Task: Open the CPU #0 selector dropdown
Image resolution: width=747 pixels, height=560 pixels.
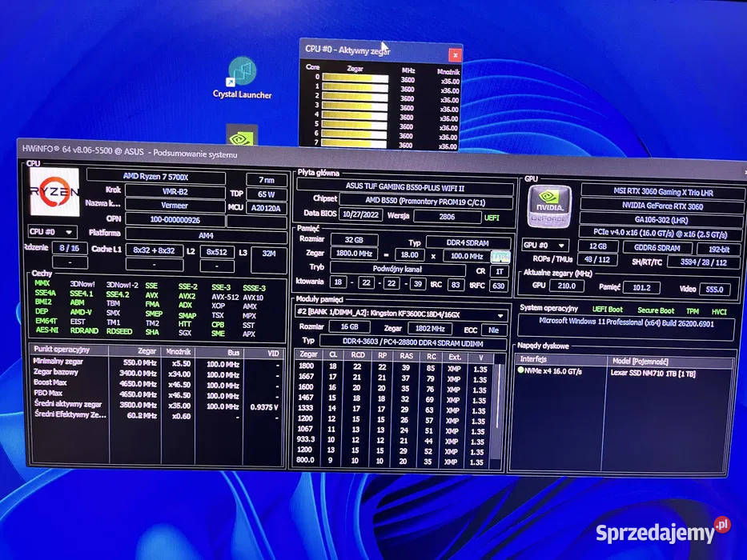Action: point(53,232)
